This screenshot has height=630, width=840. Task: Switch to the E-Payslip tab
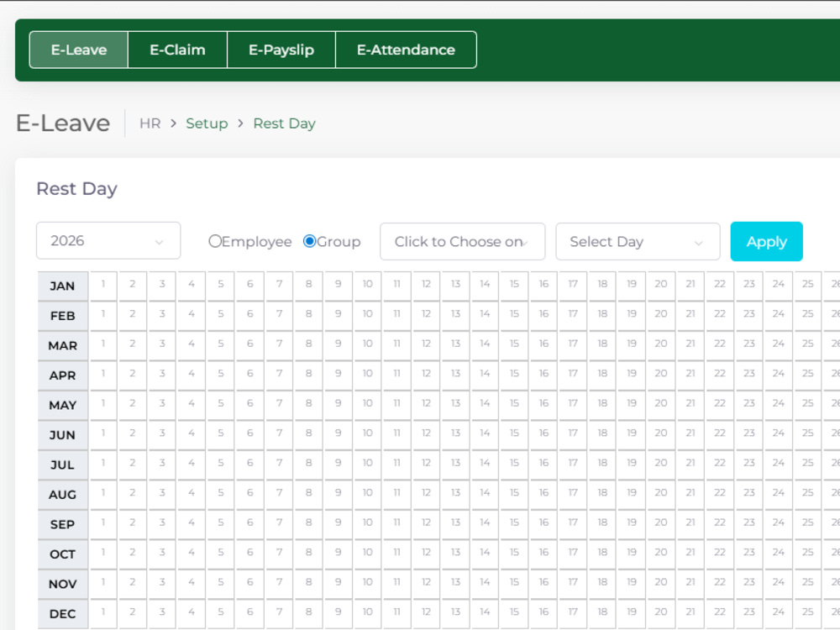[x=281, y=50]
